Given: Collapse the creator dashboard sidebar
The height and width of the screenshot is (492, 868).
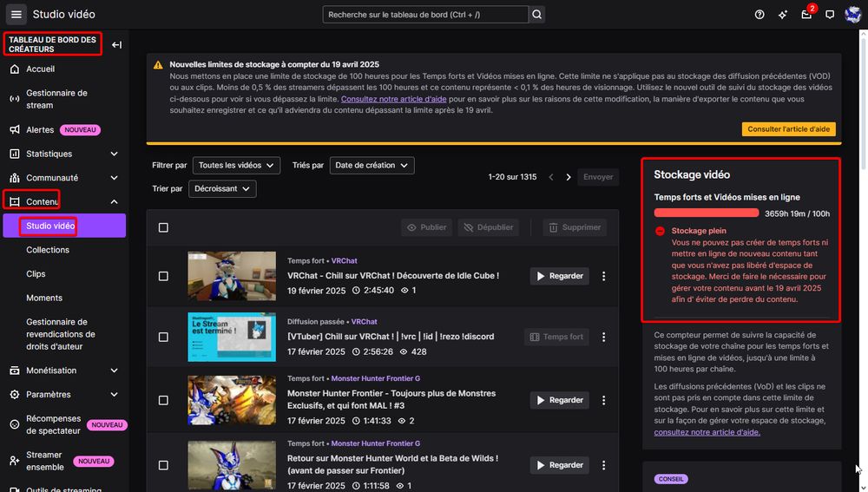Looking at the screenshot, I should click(x=116, y=45).
